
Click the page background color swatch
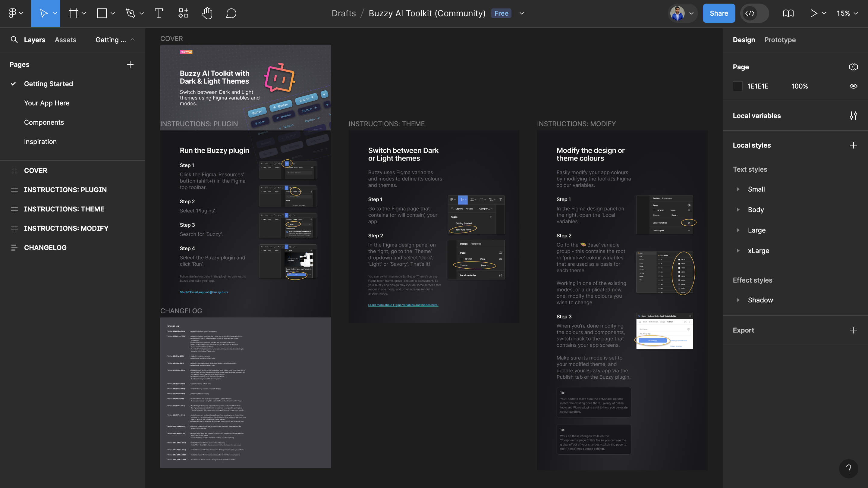click(x=737, y=86)
